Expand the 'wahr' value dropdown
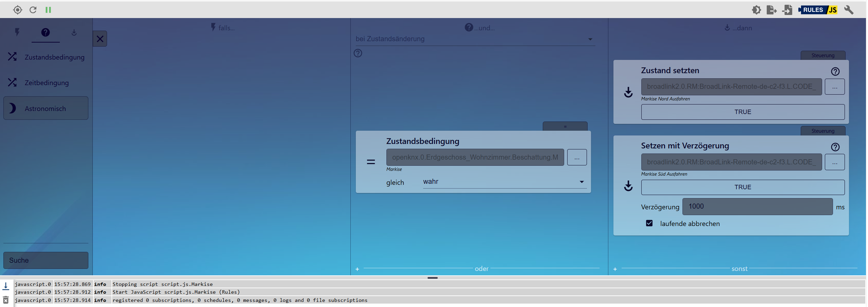 click(504, 182)
